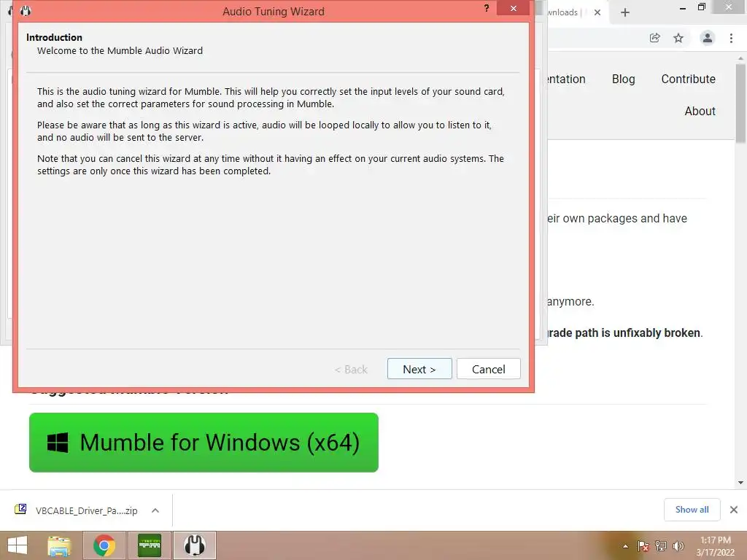Viewport: 747px width, 560px height.
Task: Restore down the Chrome window
Action: click(701, 7)
